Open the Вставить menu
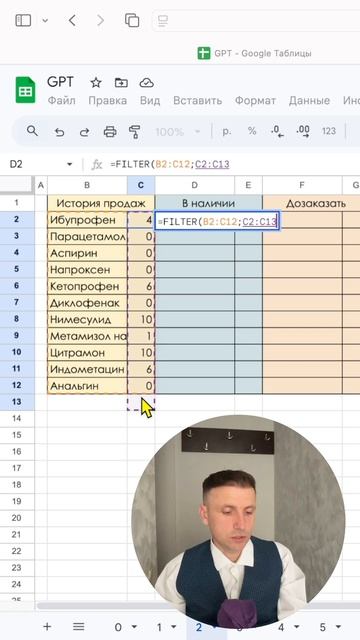 coord(198,100)
